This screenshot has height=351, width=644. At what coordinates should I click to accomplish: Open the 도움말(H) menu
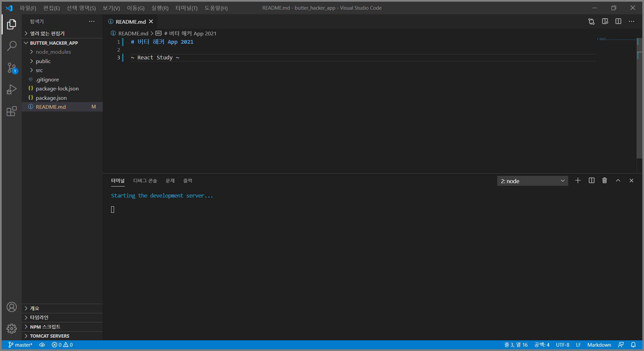coord(216,8)
